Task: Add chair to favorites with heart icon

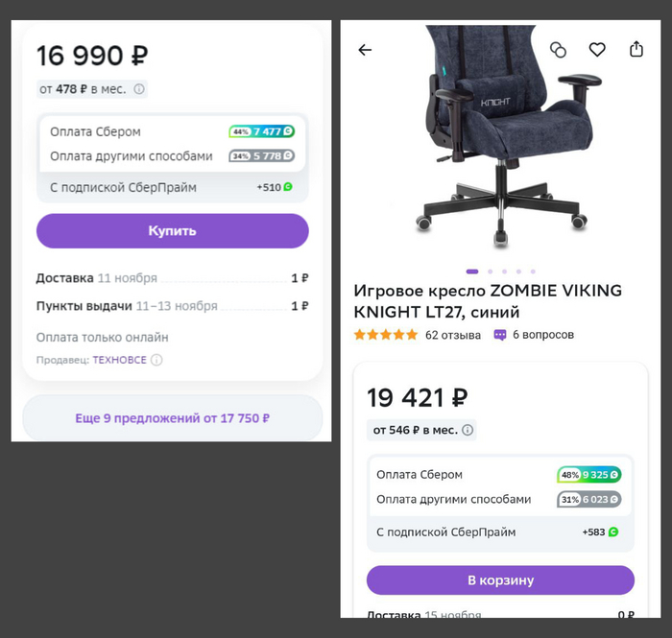Action: click(x=597, y=50)
